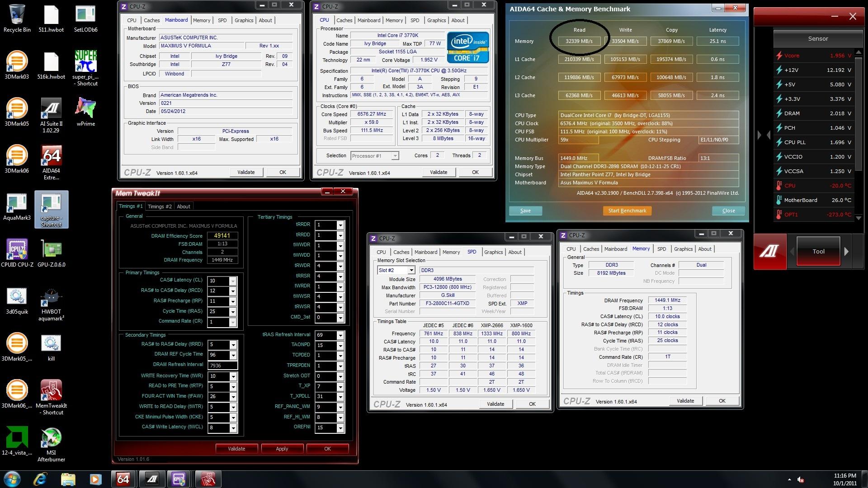
Task: Open the Slot #2 memory slot dropdown
Action: tap(411, 270)
